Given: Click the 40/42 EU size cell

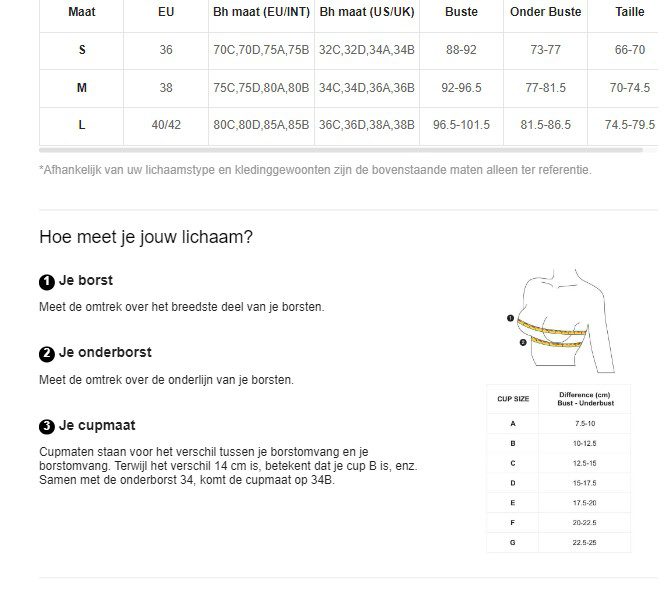Looking at the screenshot, I should [166, 125].
